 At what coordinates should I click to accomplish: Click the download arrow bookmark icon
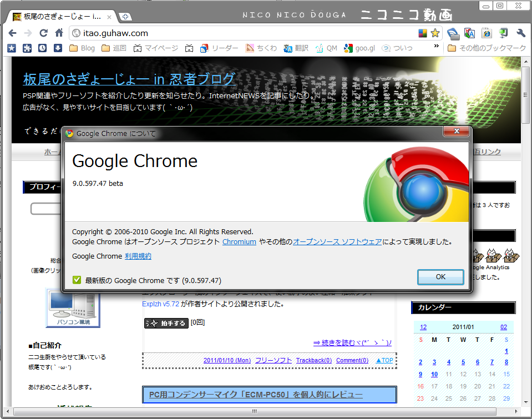(58, 48)
